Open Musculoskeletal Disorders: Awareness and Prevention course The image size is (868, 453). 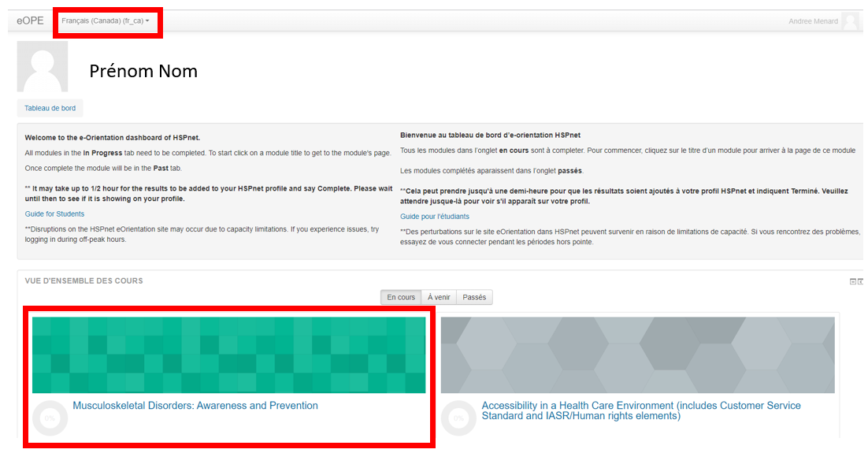click(x=195, y=406)
